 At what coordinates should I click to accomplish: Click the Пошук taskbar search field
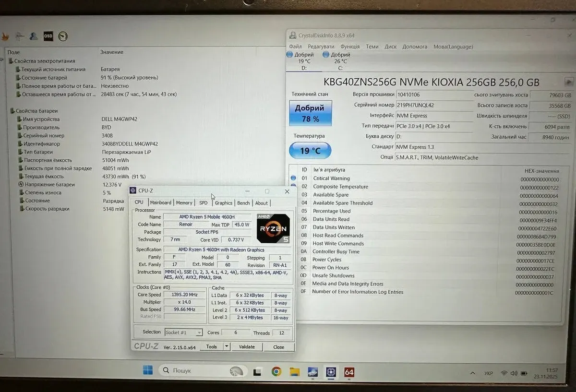click(x=202, y=370)
